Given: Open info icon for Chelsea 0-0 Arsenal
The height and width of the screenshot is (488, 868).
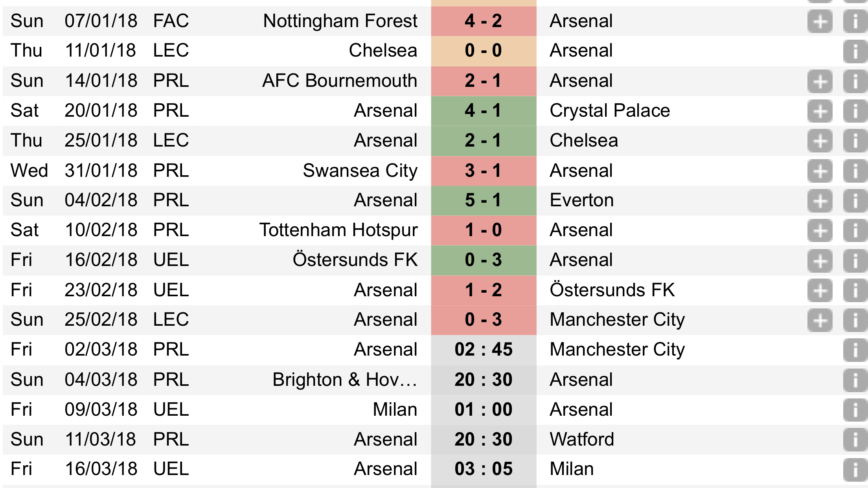Looking at the screenshot, I should pos(855,51).
